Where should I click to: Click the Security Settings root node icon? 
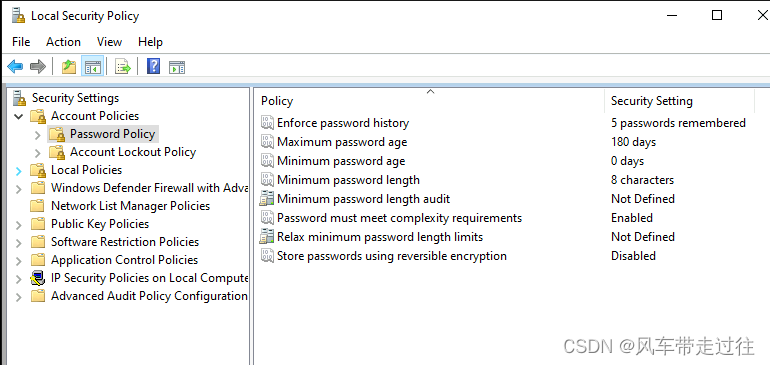[x=20, y=98]
